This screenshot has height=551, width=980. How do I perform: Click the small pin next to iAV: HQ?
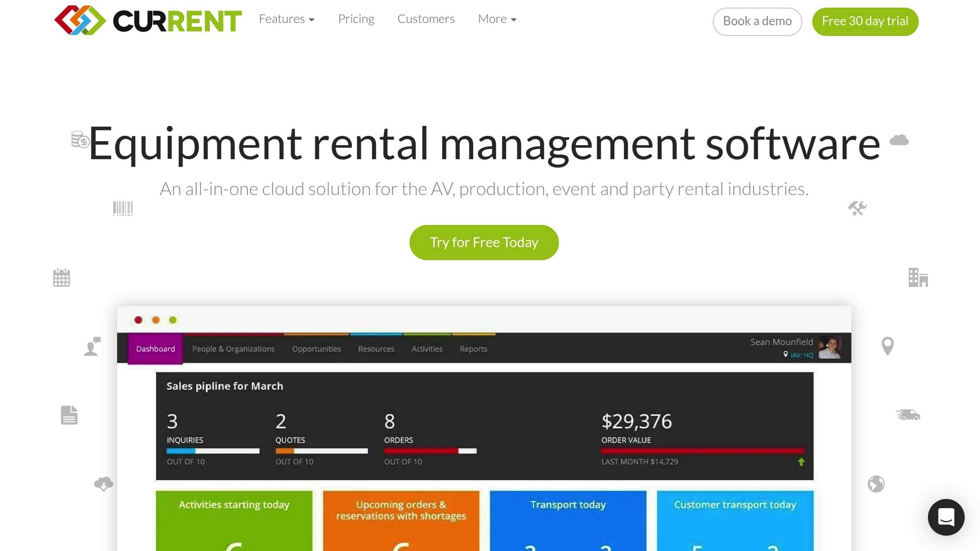(x=785, y=354)
